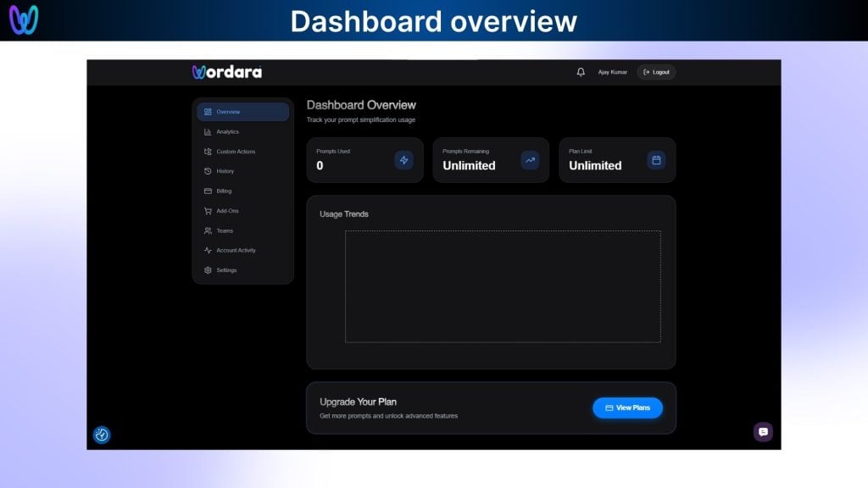This screenshot has width=868, height=488.
Task: Click the History clock icon
Action: coord(208,171)
